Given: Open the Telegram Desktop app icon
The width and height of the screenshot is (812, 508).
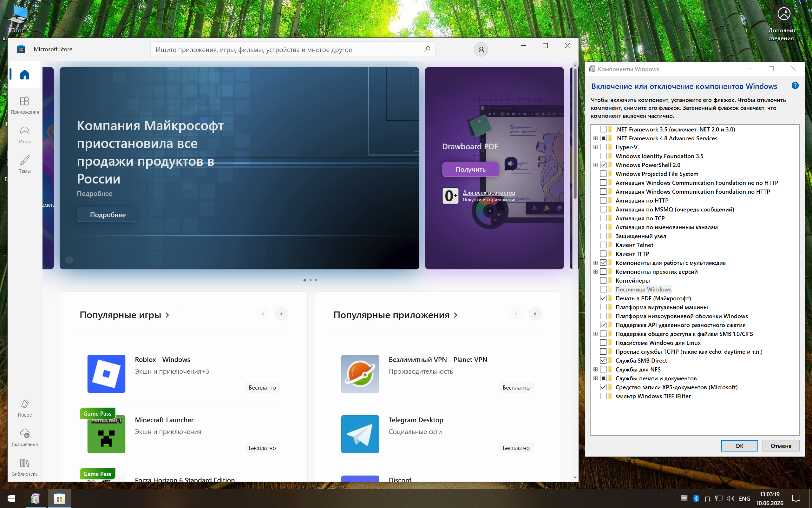Looking at the screenshot, I should (x=360, y=434).
